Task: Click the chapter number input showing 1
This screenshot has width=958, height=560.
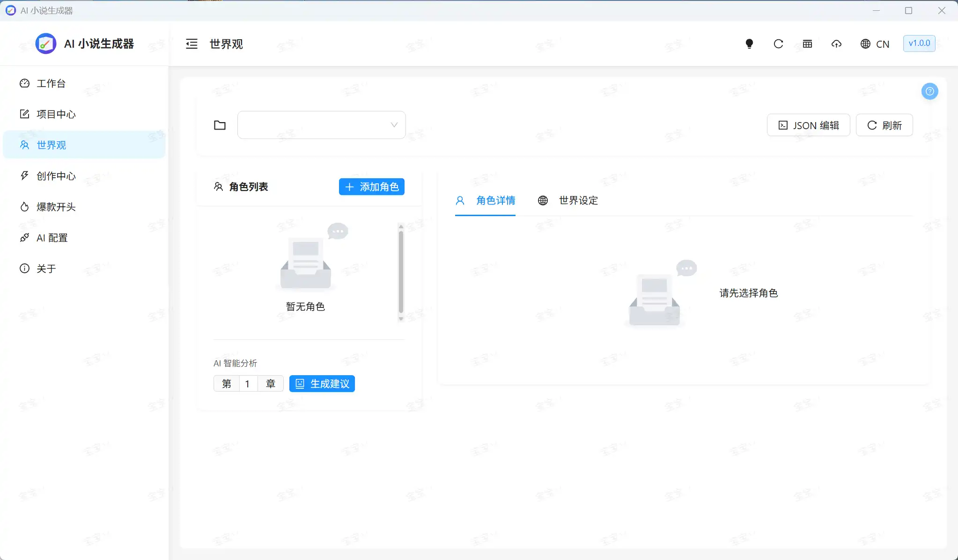Action: (x=248, y=383)
